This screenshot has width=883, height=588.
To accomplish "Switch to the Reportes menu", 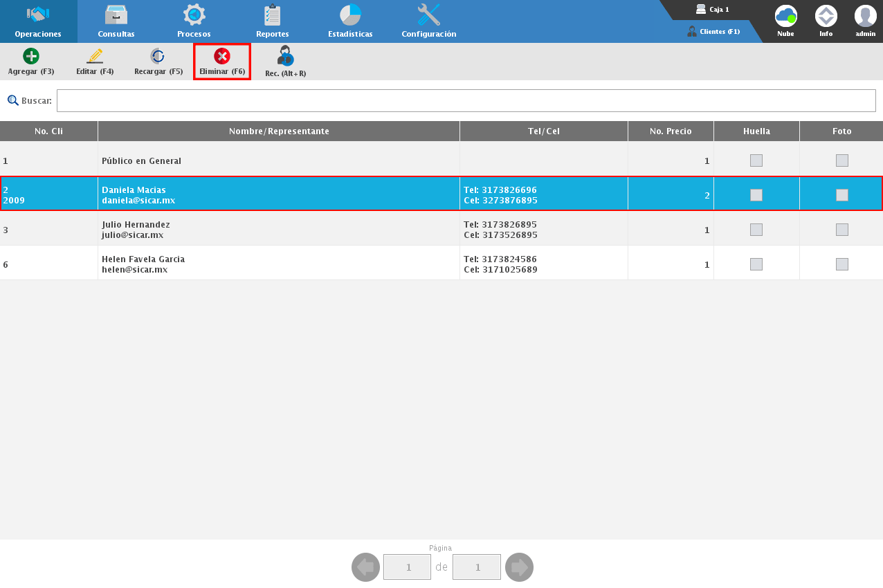I will pos(272,21).
